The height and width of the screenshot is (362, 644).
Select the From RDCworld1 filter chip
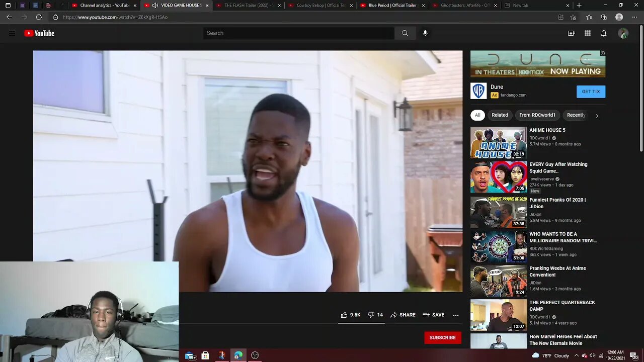[x=537, y=115]
